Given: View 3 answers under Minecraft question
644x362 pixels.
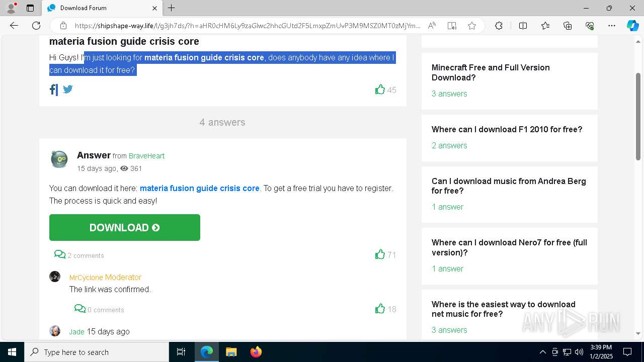Looking at the screenshot, I should (x=449, y=94).
